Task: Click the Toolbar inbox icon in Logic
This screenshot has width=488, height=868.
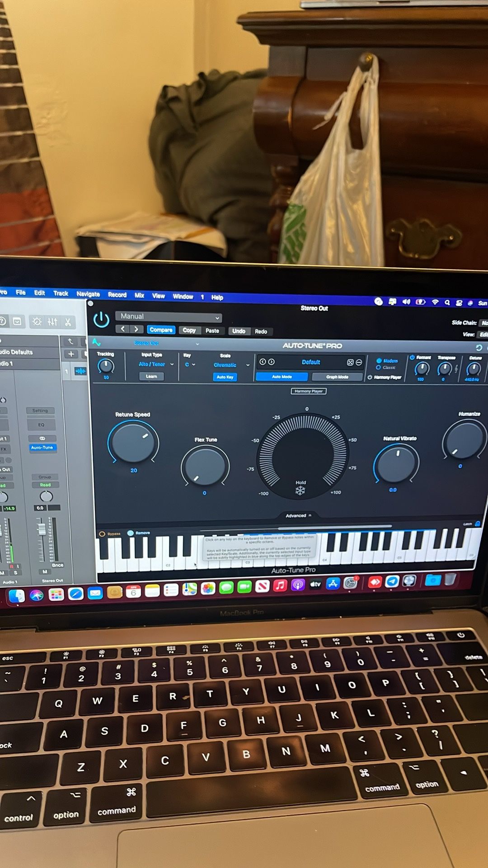Action: point(17,321)
